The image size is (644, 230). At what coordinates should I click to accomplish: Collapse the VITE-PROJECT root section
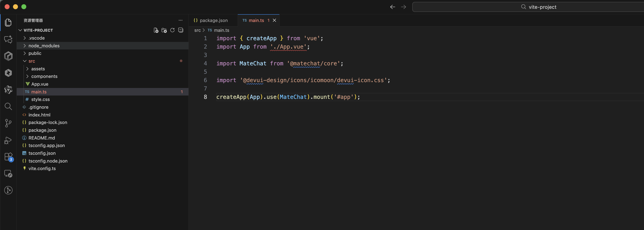38,30
